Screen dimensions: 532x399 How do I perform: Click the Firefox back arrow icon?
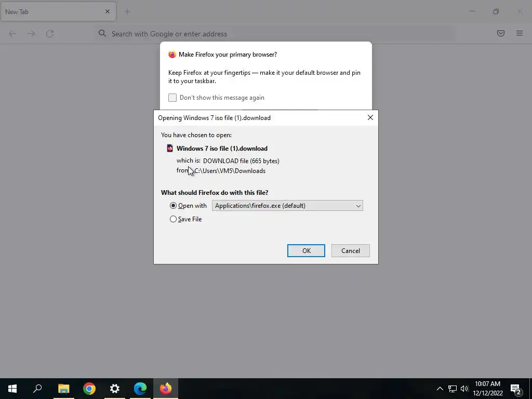tap(12, 34)
